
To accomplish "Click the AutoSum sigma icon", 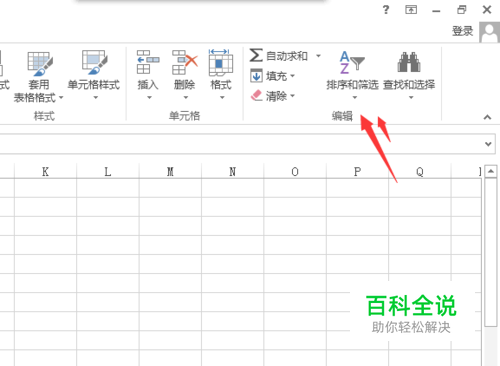I will (256, 55).
